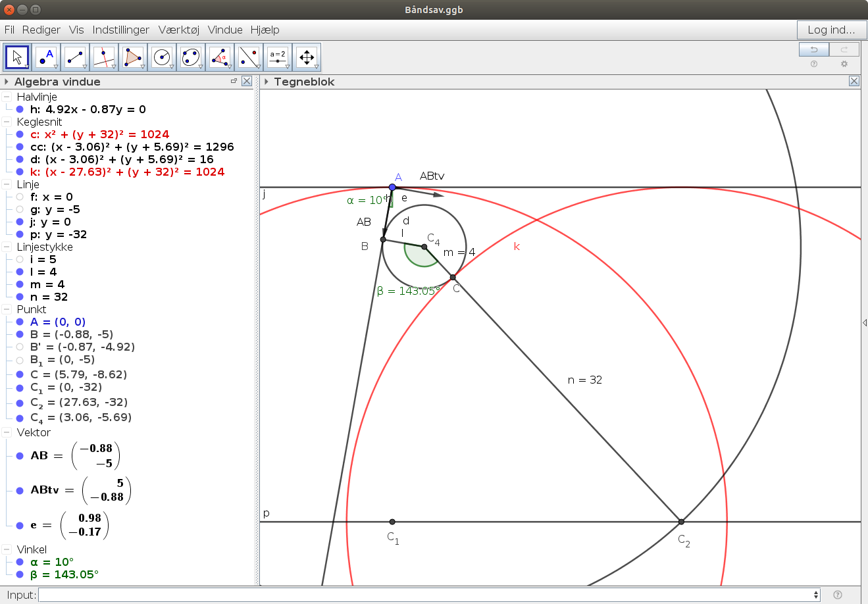Select the Move arrow tool
Image resolution: width=868 pixels, height=604 pixels.
[17, 58]
